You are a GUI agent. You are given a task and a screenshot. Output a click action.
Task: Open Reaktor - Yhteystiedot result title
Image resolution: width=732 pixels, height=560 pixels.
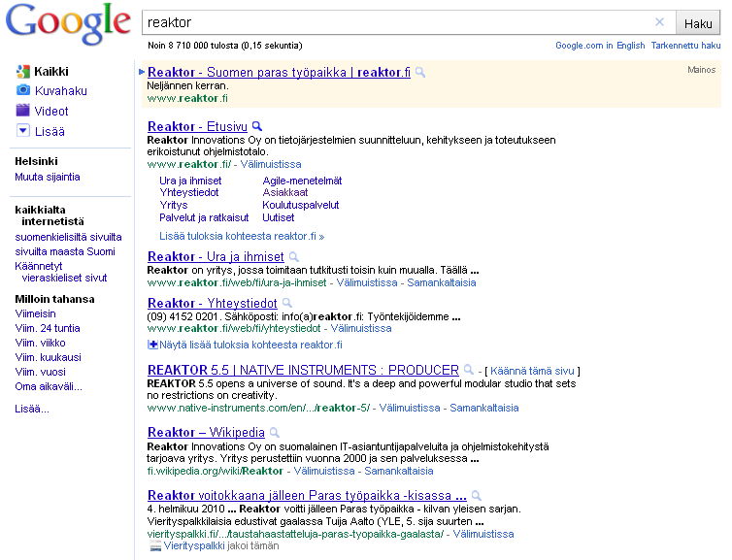pos(213,304)
